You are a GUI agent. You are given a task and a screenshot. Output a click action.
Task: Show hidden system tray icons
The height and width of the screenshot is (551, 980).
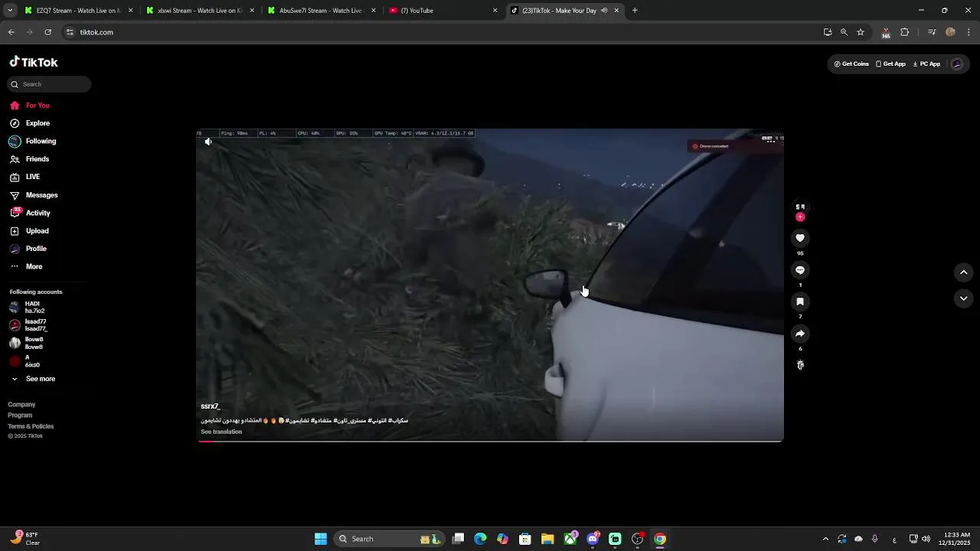pos(825,539)
